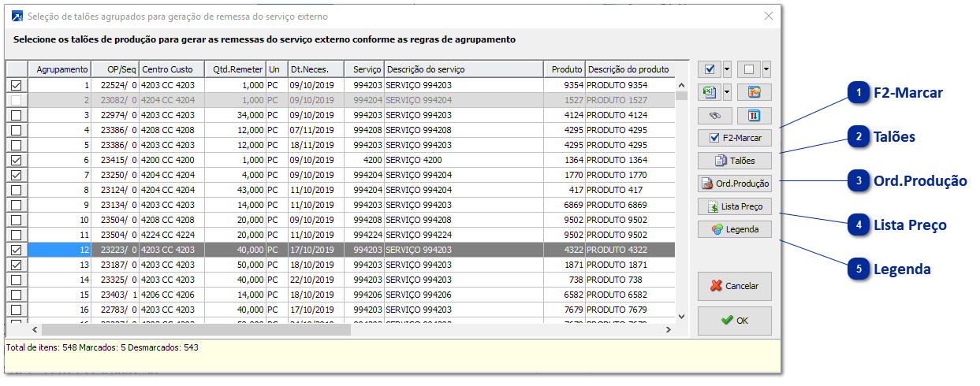Show the Legenda button
This screenshot has width=980, height=386.
pos(734,229)
